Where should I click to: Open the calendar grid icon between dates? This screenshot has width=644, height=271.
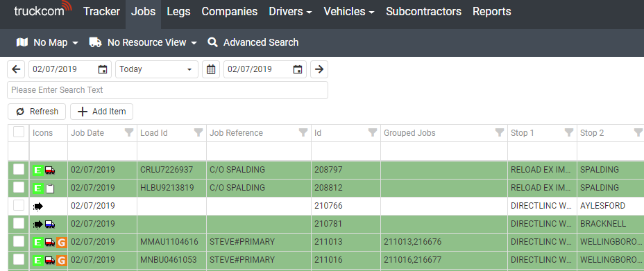click(x=211, y=69)
